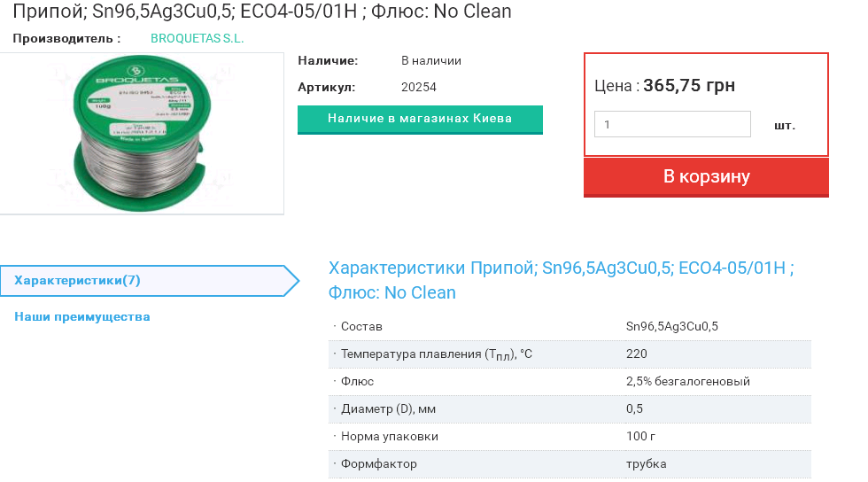Screen dimensions: 868x482
Task: Click the "Норма упаковки" row label
Action: click(389, 436)
